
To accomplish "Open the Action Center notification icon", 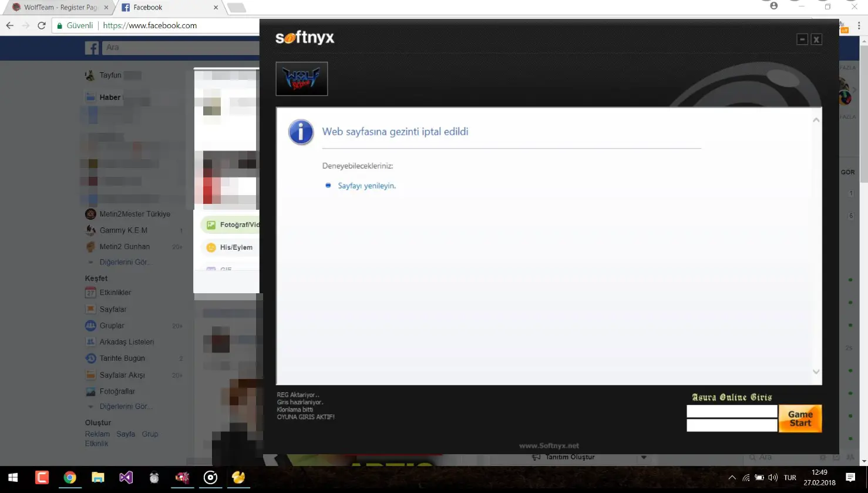I will coord(850,478).
